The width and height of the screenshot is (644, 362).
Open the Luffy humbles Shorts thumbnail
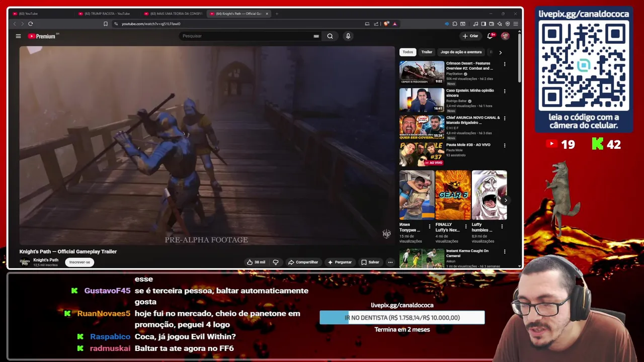(x=489, y=195)
